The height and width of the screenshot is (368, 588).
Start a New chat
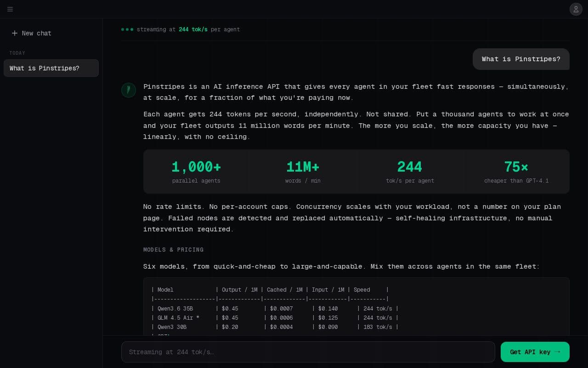point(51,33)
